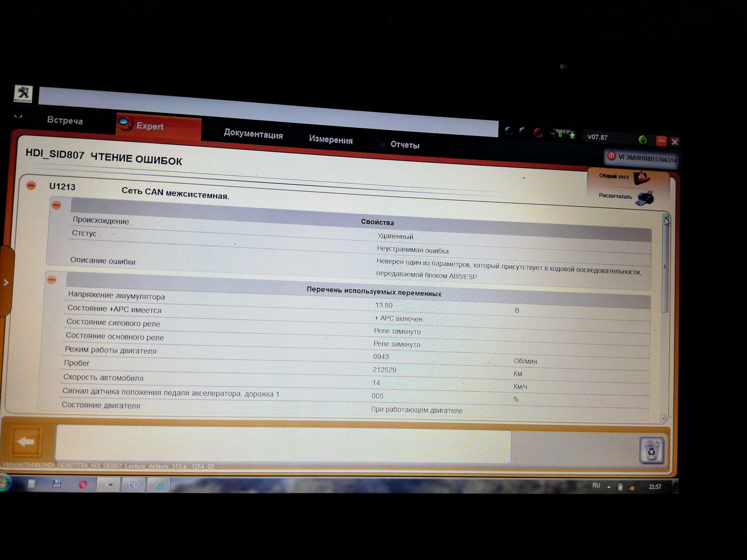Viewport: 747px width, 560px height.
Task: Click the scrollbar down arrow
Action: [663, 418]
